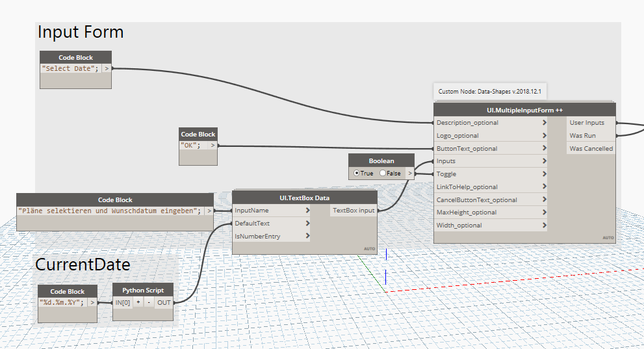Click the Was Cancelled output port
The height and width of the screenshot is (349, 644).
(591, 149)
